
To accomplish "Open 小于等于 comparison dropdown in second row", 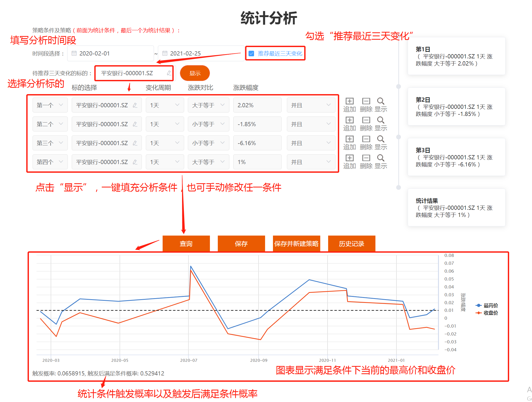I will 208,124.
